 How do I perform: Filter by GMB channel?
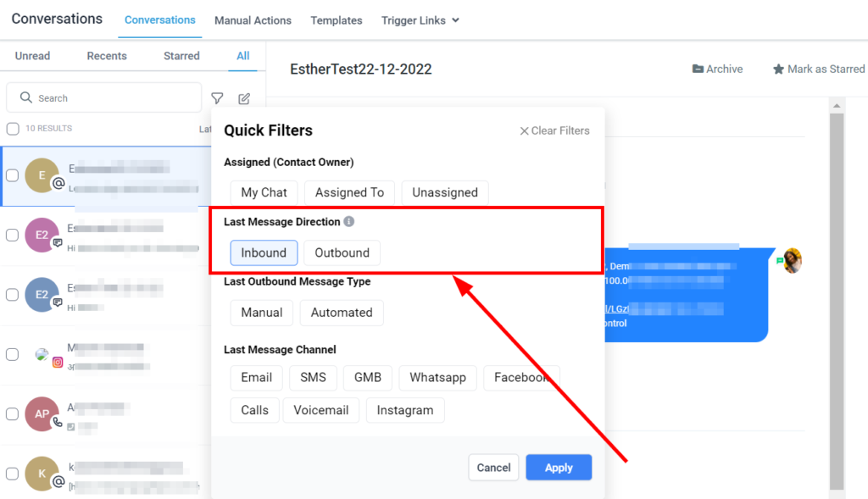coord(368,377)
